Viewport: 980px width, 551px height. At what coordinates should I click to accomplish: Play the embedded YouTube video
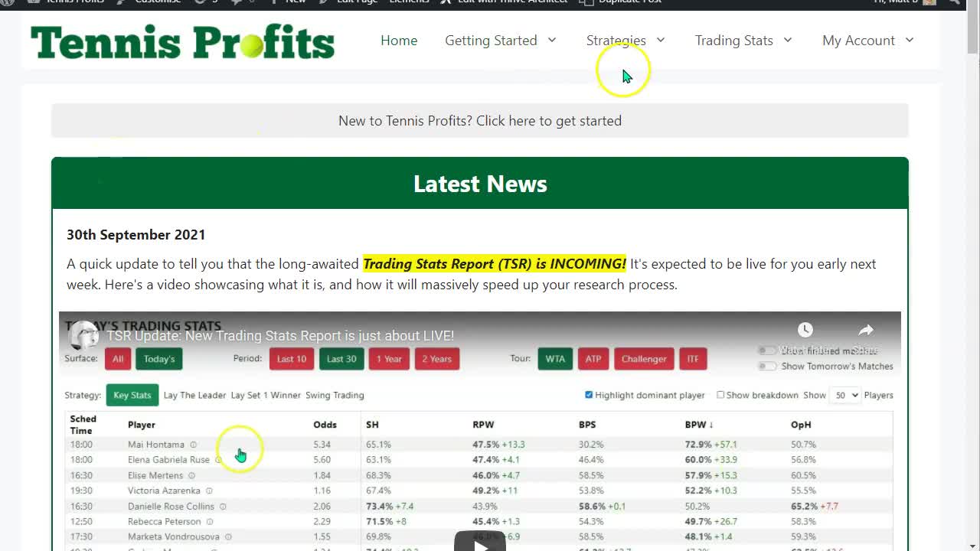pyautogui.click(x=480, y=542)
